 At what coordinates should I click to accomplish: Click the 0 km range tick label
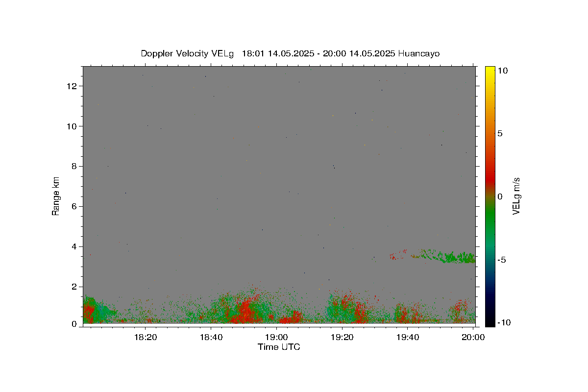point(75,324)
